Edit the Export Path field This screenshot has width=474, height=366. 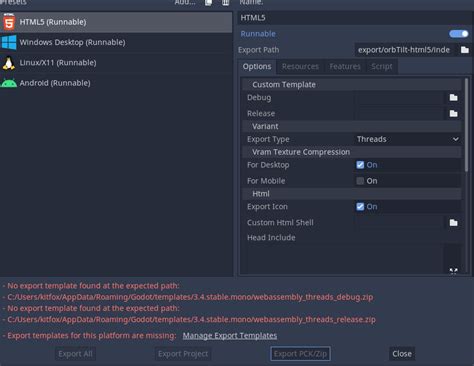click(405, 50)
